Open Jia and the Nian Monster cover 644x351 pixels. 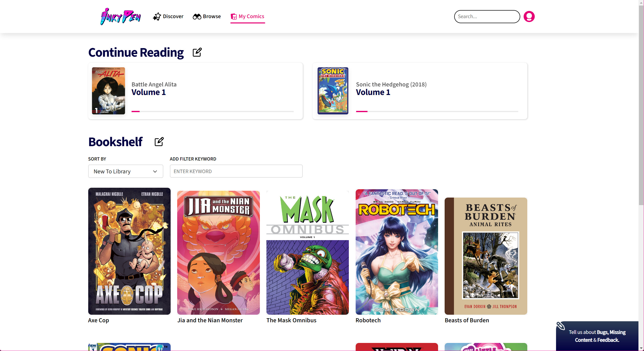[219, 253]
